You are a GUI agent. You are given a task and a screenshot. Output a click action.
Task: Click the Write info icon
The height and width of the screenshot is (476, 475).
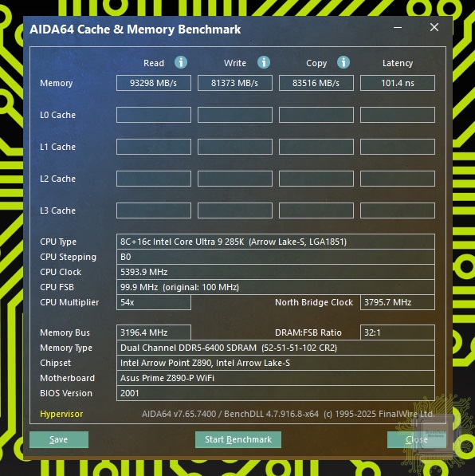[x=264, y=62]
